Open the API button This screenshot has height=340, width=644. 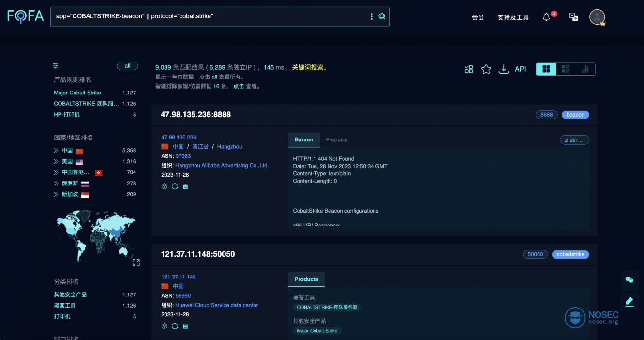click(x=521, y=69)
